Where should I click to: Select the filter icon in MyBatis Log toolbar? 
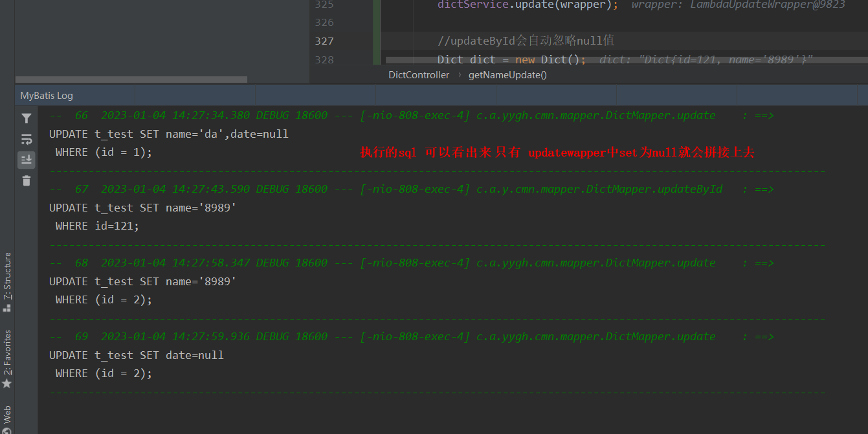[26, 118]
